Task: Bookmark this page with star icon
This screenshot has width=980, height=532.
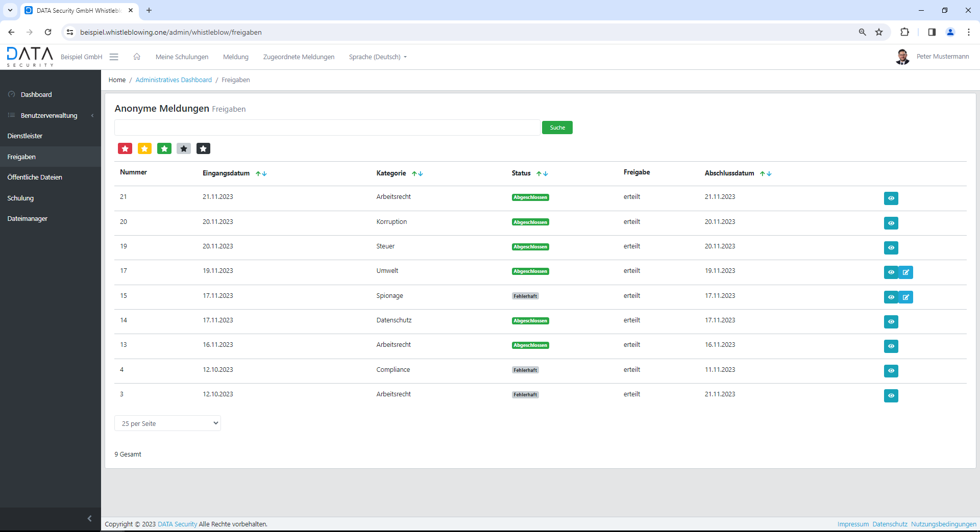Action: coord(879,32)
